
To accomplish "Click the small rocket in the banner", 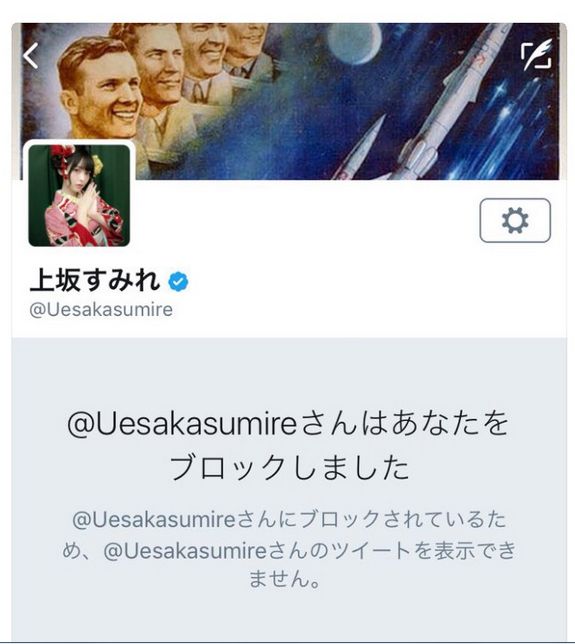I will (x=359, y=148).
